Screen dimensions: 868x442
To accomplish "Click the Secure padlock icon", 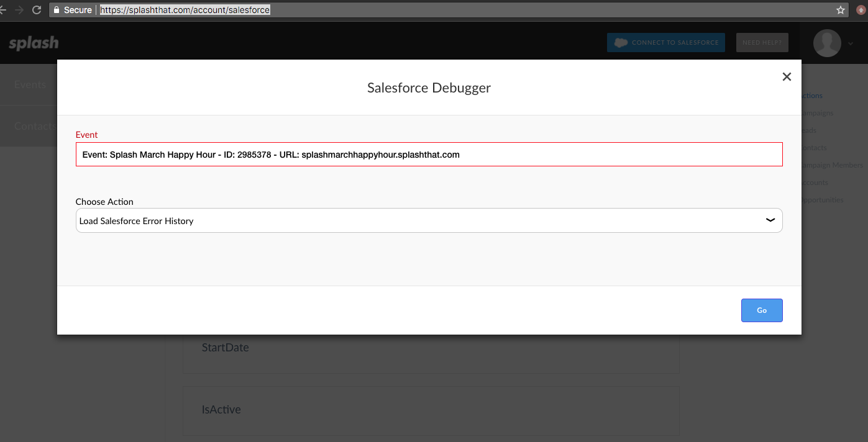I will (57, 10).
